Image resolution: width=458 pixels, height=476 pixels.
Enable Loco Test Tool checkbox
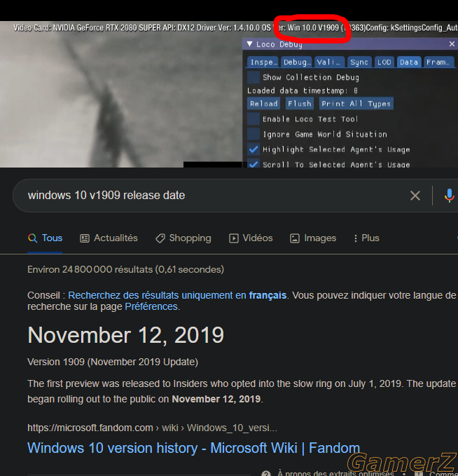pyautogui.click(x=254, y=118)
